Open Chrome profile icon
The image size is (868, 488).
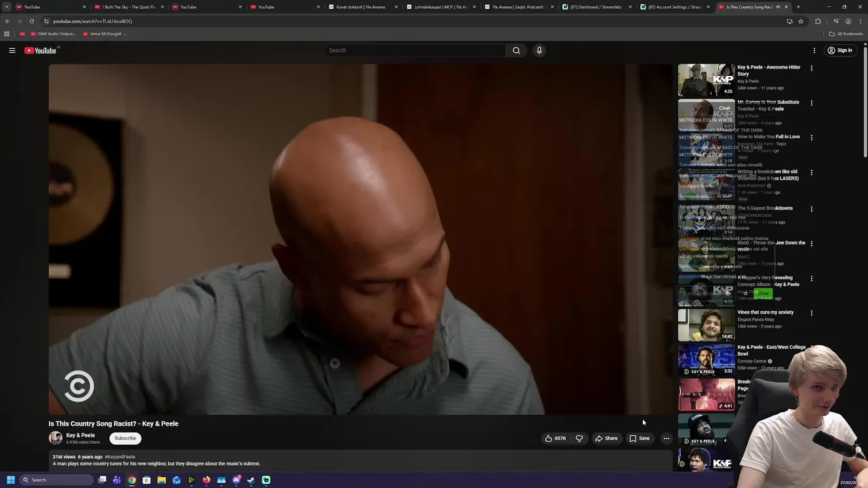pos(848,21)
